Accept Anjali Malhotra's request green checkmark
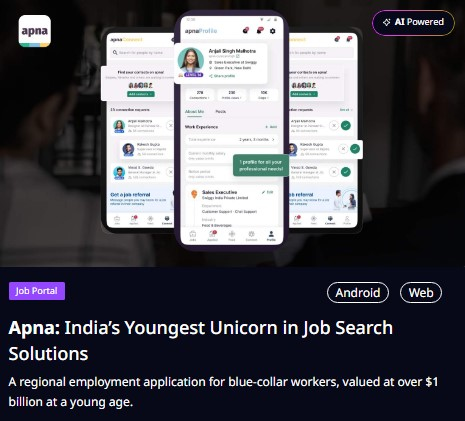 point(346,126)
